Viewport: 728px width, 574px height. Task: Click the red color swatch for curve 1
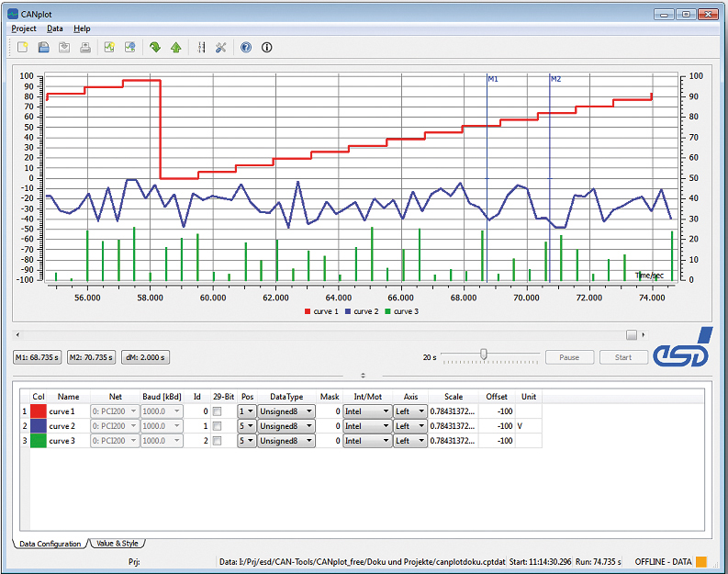click(x=38, y=412)
